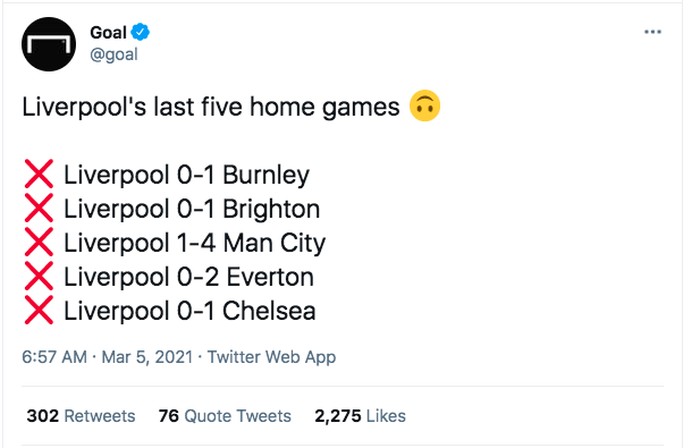Click the red X beside Man City result
700x448 pixels.
(39, 243)
